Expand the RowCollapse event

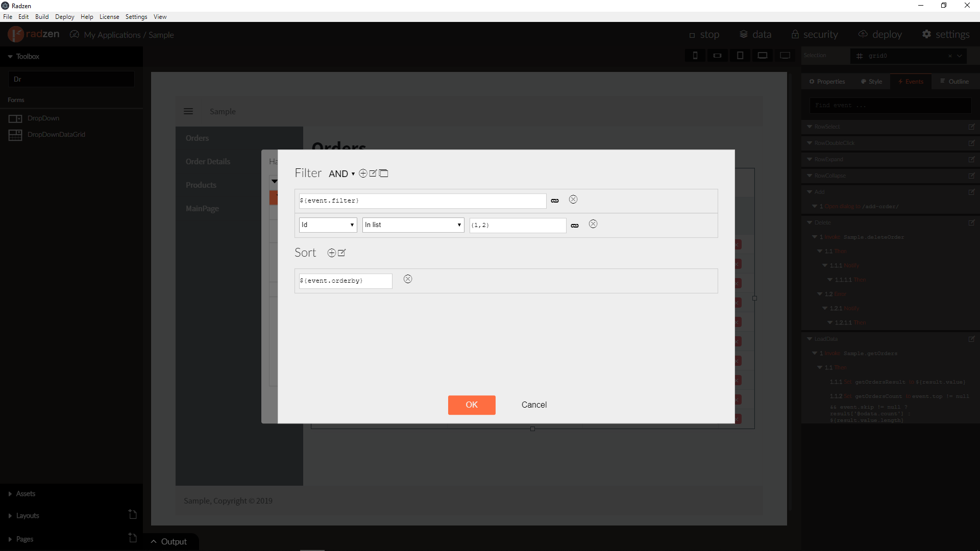click(x=810, y=176)
